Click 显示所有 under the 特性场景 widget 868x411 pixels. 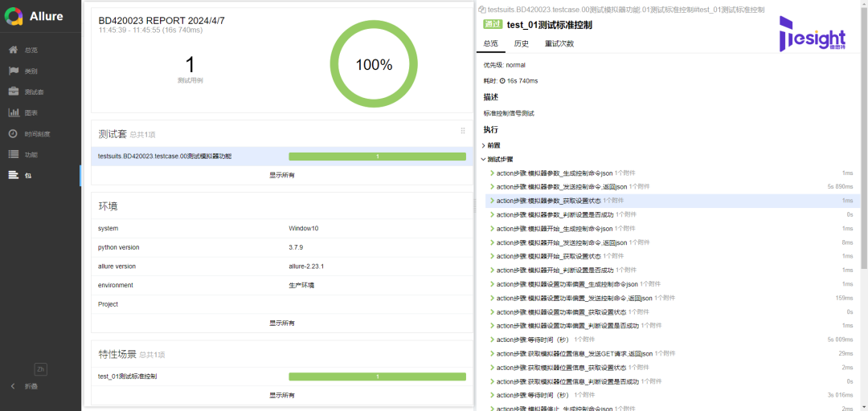tap(282, 396)
